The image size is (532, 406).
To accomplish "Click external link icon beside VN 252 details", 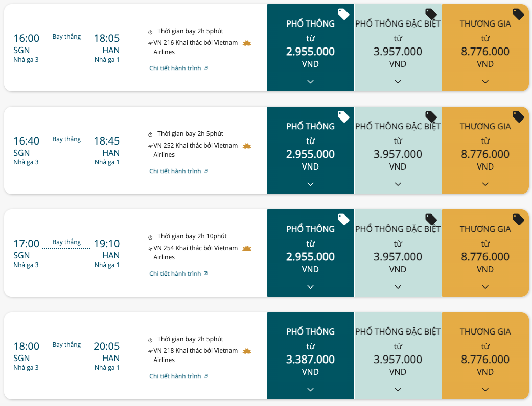I will point(206,171).
